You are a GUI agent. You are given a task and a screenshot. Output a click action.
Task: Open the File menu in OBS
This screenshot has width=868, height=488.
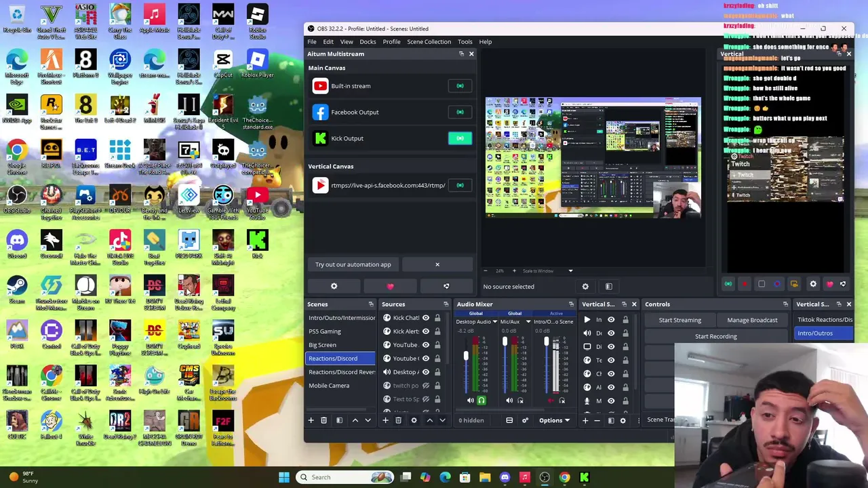[x=312, y=41]
